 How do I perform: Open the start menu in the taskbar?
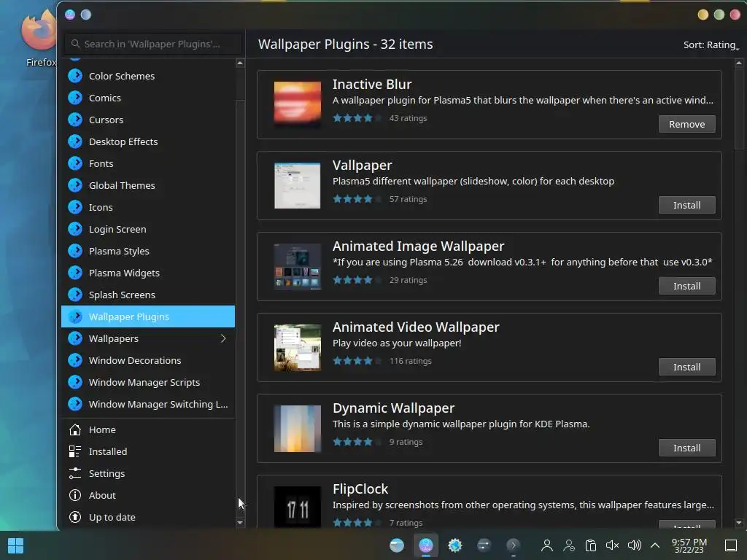tap(16, 545)
